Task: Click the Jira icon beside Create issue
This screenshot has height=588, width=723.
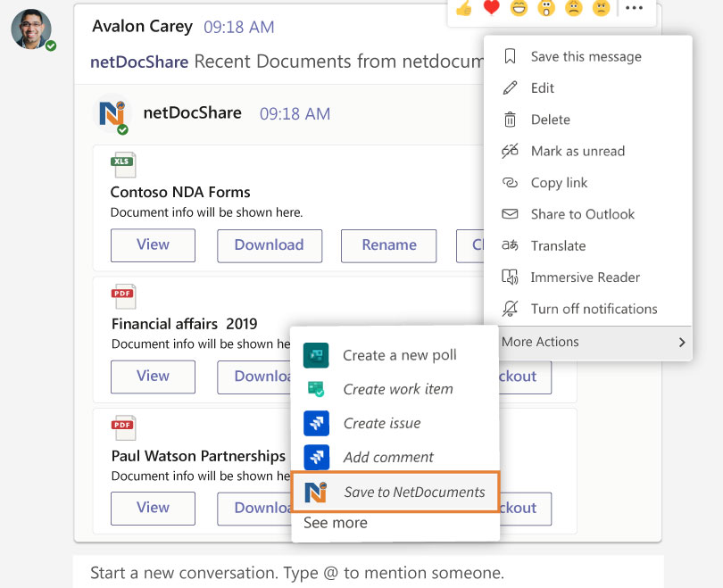Action: 316,423
